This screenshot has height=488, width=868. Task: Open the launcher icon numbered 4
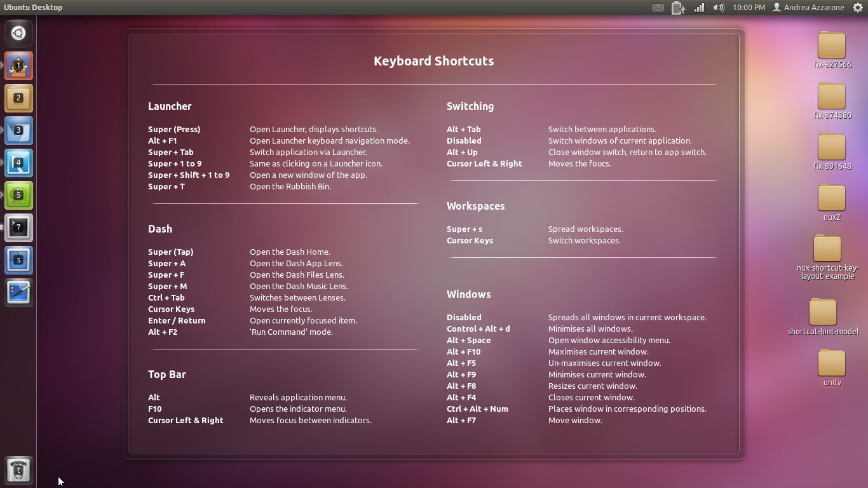(x=18, y=163)
